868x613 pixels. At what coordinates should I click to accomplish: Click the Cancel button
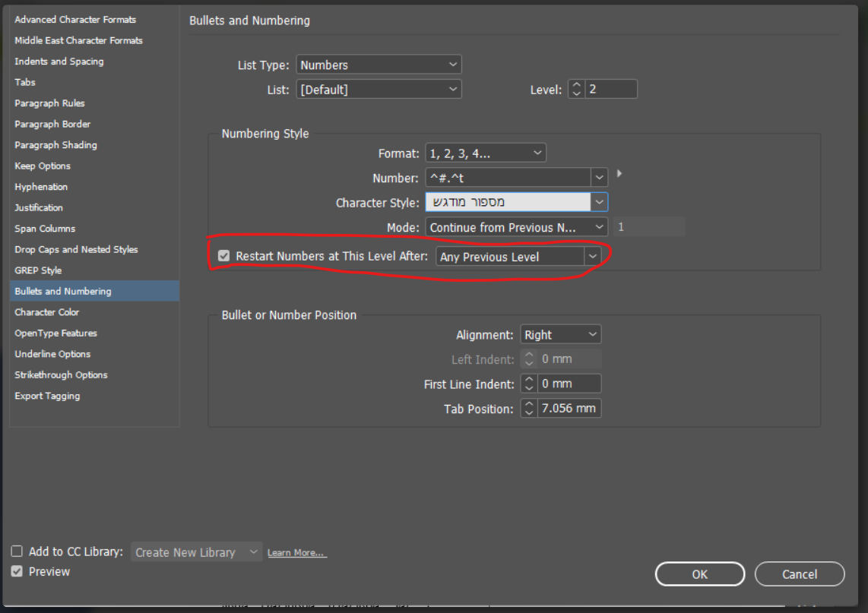point(800,574)
